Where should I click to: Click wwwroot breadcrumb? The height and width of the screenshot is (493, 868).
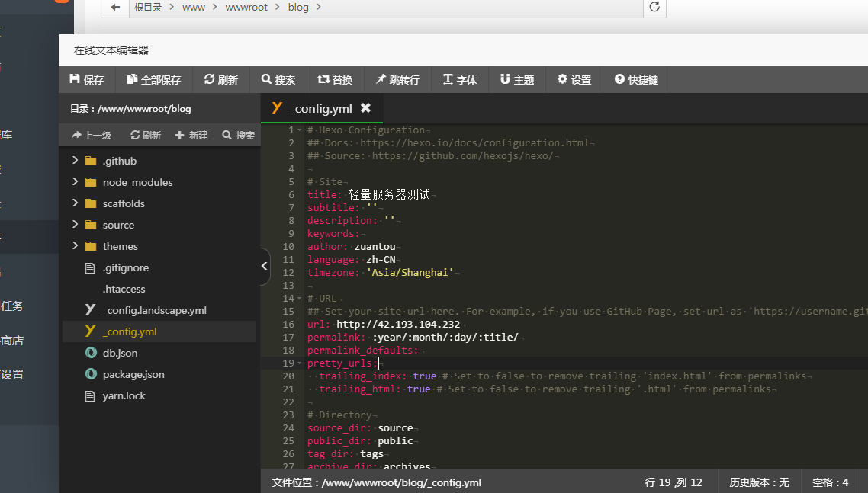coord(246,7)
